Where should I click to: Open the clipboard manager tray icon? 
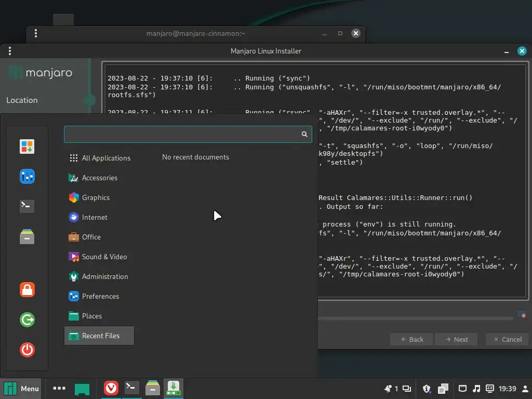(443, 389)
